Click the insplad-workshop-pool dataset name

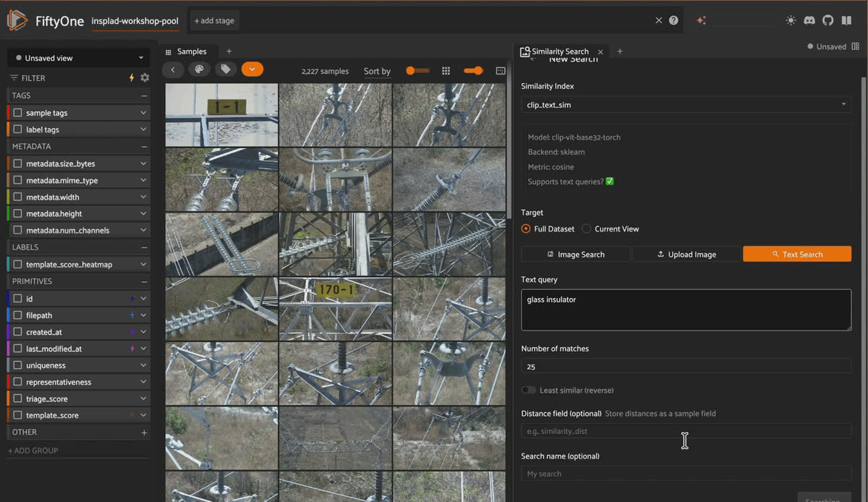coord(135,21)
